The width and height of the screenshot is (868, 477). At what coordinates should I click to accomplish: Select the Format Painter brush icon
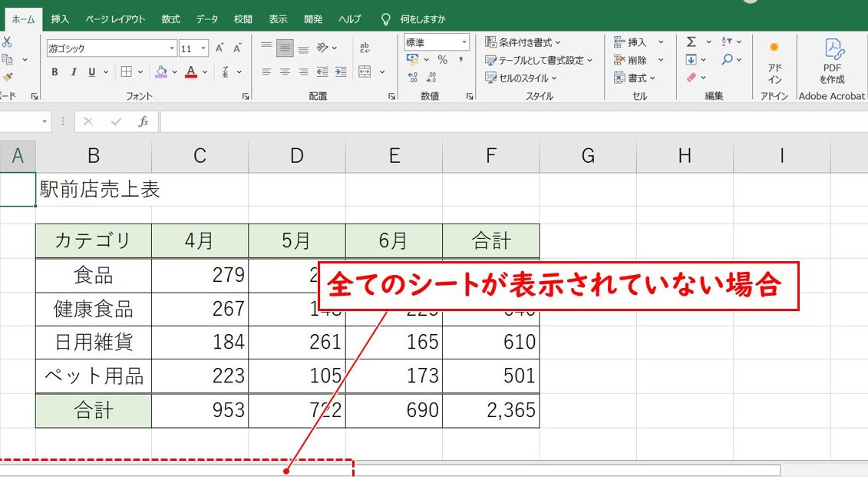[7, 78]
